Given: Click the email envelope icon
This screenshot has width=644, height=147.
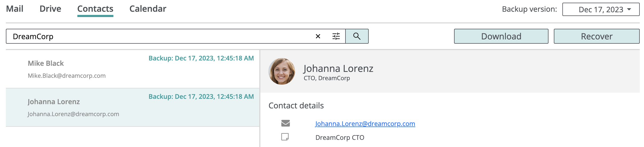Looking at the screenshot, I should click(285, 123).
